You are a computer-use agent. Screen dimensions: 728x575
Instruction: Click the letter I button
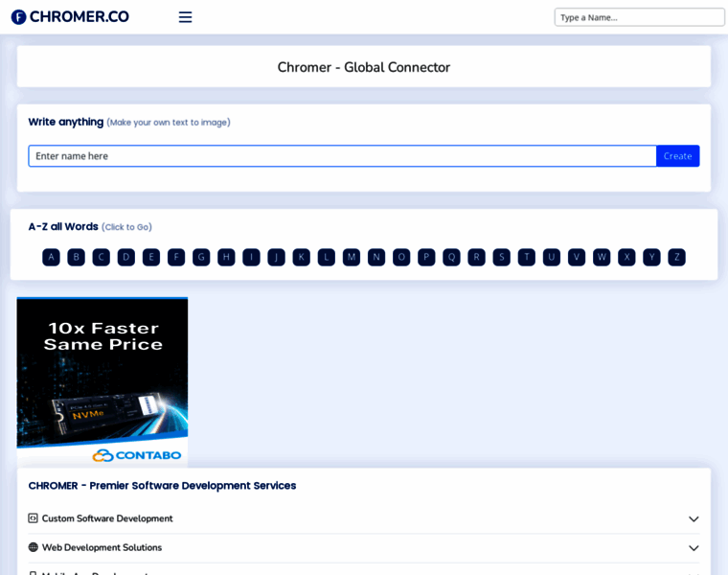point(251,257)
